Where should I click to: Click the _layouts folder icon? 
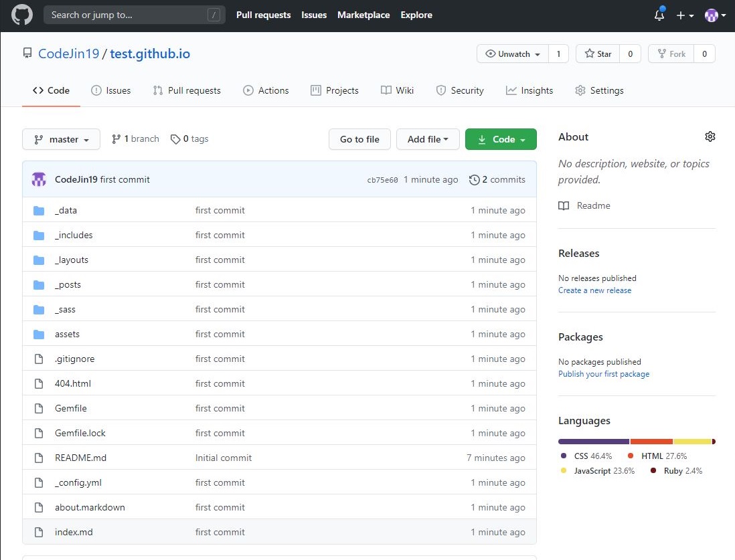(39, 260)
